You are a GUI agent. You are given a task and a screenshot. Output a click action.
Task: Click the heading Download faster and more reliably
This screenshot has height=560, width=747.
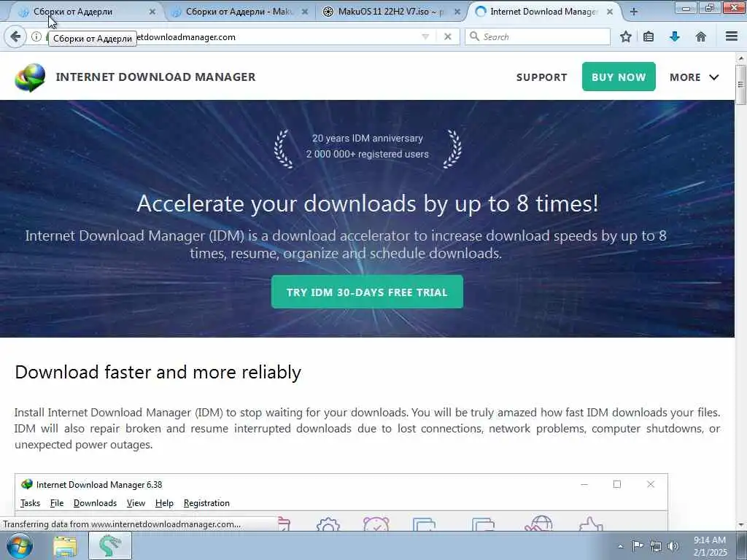(158, 372)
